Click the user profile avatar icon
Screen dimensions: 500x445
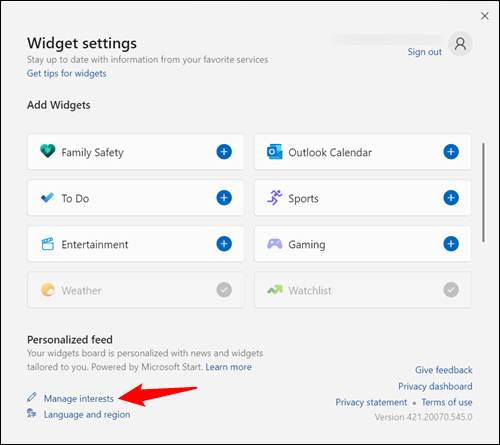point(460,44)
